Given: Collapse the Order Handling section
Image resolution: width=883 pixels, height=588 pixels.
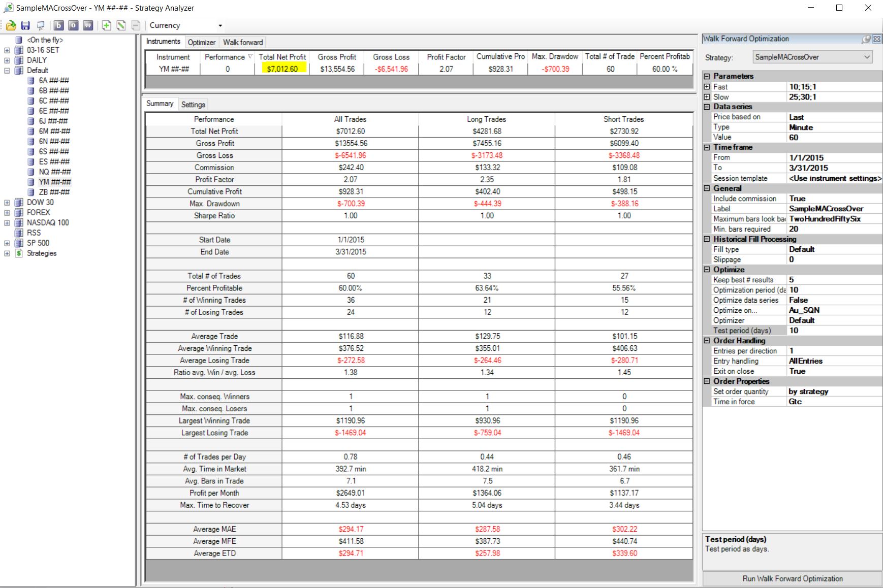Looking at the screenshot, I should coord(707,341).
